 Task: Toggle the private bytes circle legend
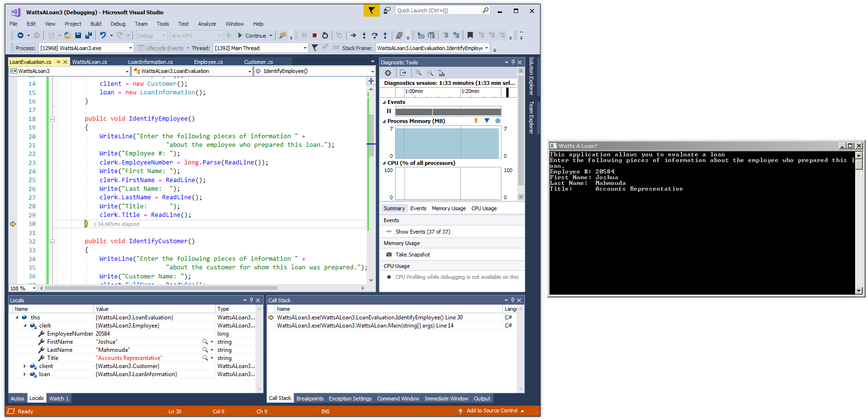(498, 121)
